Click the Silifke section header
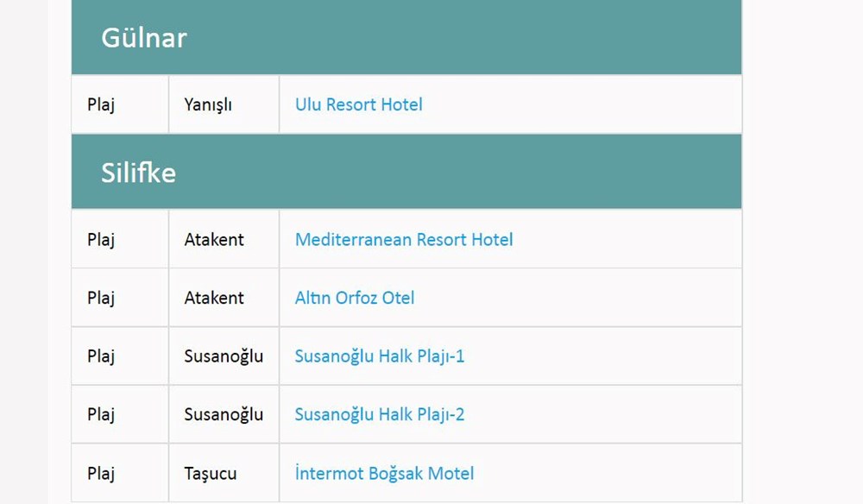This screenshot has width=863, height=504. pyautogui.click(x=138, y=173)
